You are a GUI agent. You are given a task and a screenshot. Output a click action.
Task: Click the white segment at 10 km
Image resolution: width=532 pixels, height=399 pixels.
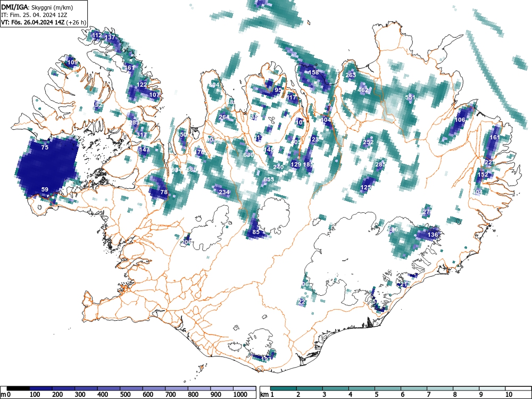point(518,388)
